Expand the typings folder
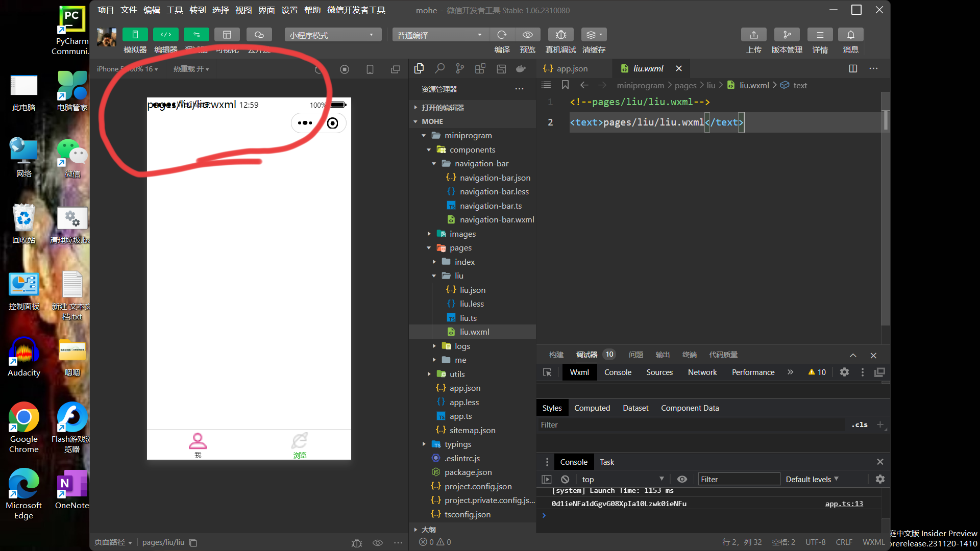This screenshot has height=551, width=980. 457,444
